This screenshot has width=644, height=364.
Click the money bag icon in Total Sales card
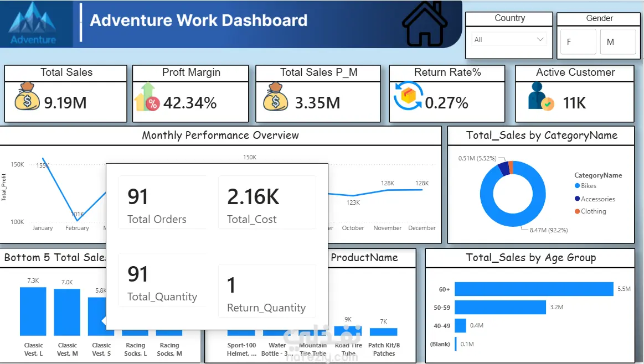pyautogui.click(x=27, y=96)
